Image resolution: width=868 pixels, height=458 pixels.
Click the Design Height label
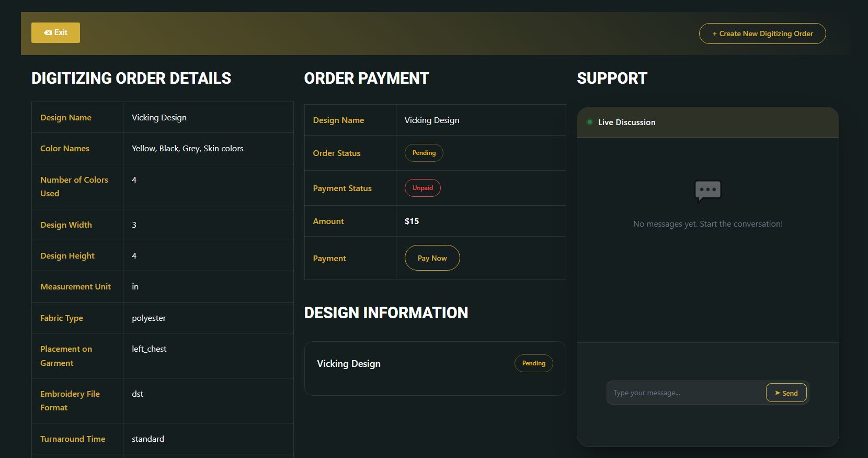tap(67, 256)
